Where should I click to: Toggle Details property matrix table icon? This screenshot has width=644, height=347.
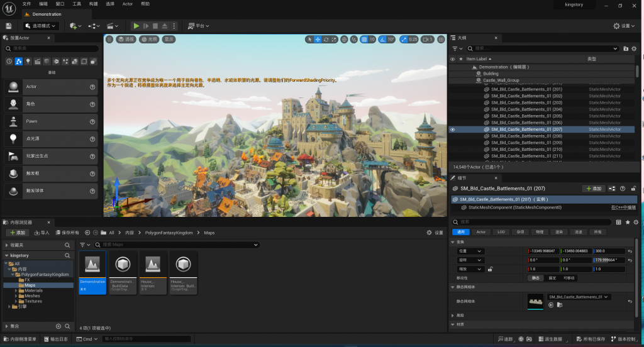coord(619,222)
